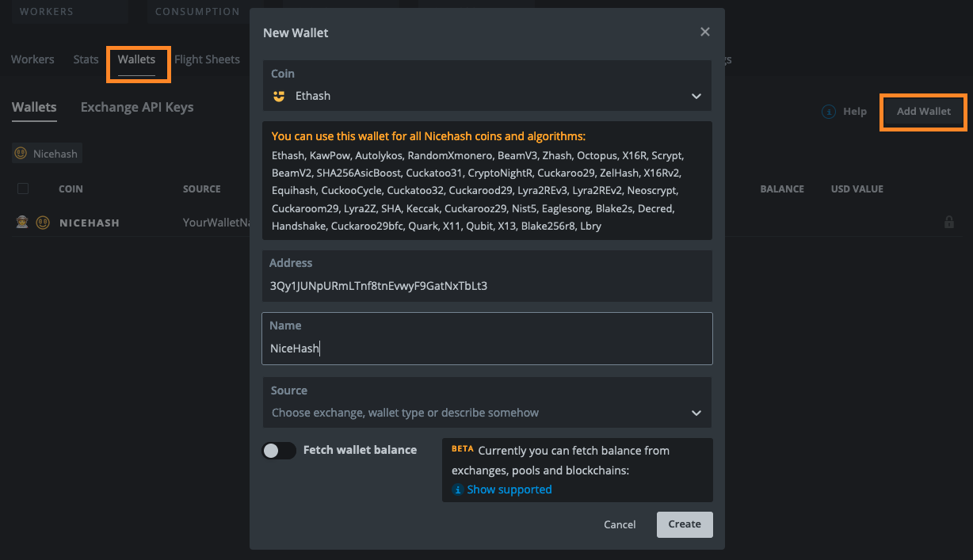Cancel the new wallet creation
The width and height of the screenshot is (973, 560).
tap(619, 524)
